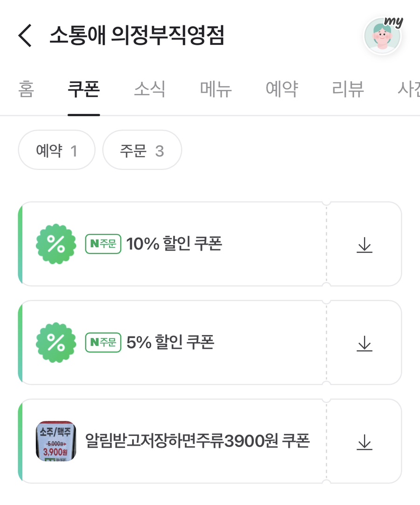Viewport: 420px width, 505px height.
Task: Go to the 소식 tab
Action: [150, 89]
